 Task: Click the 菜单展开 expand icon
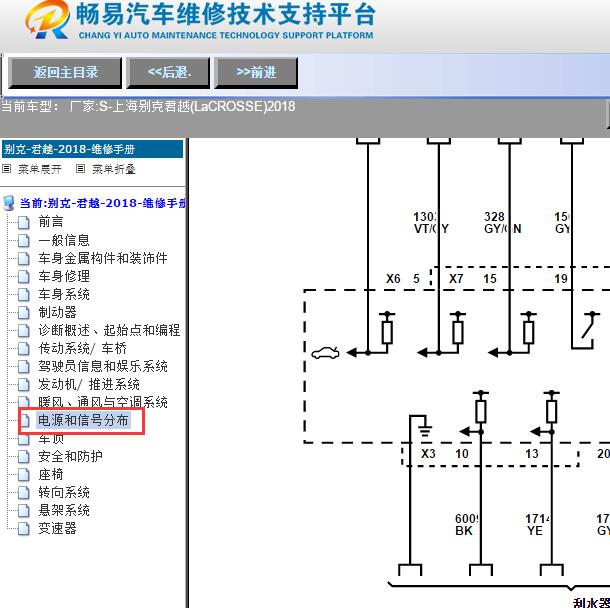pyautogui.click(x=7, y=169)
